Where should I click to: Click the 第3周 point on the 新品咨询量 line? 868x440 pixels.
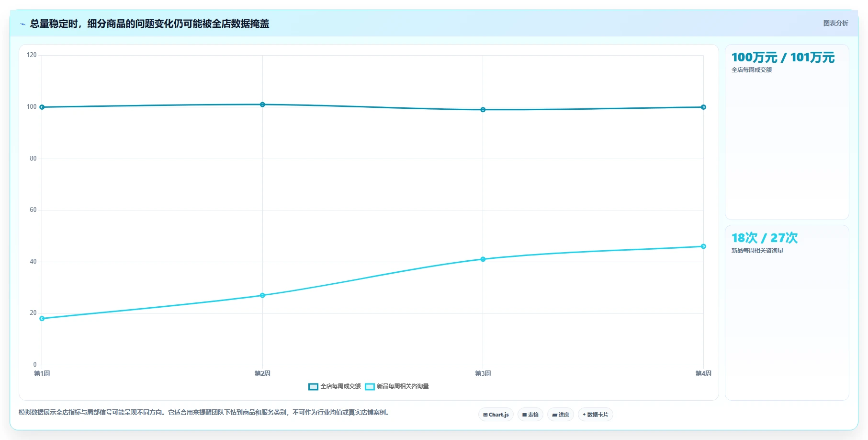tap(483, 259)
